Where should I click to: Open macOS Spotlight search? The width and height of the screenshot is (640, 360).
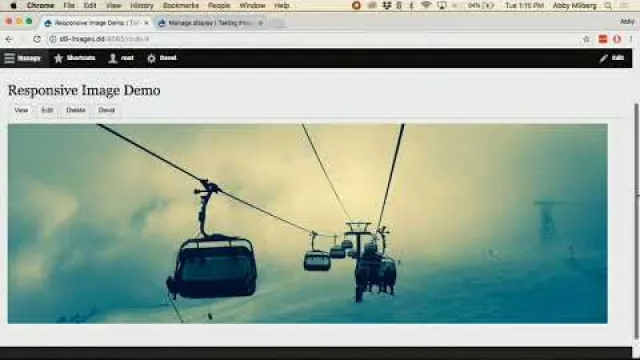pyautogui.click(x=608, y=6)
